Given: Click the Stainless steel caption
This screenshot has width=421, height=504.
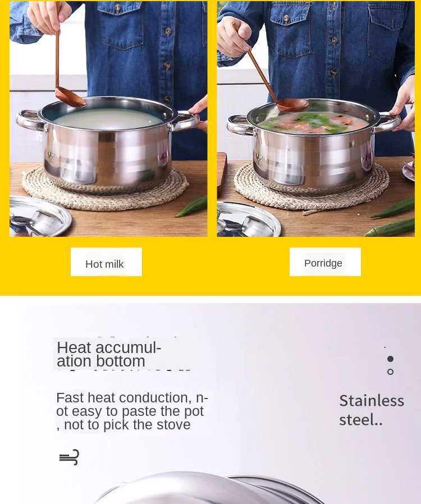Looking at the screenshot, I should tap(372, 410).
